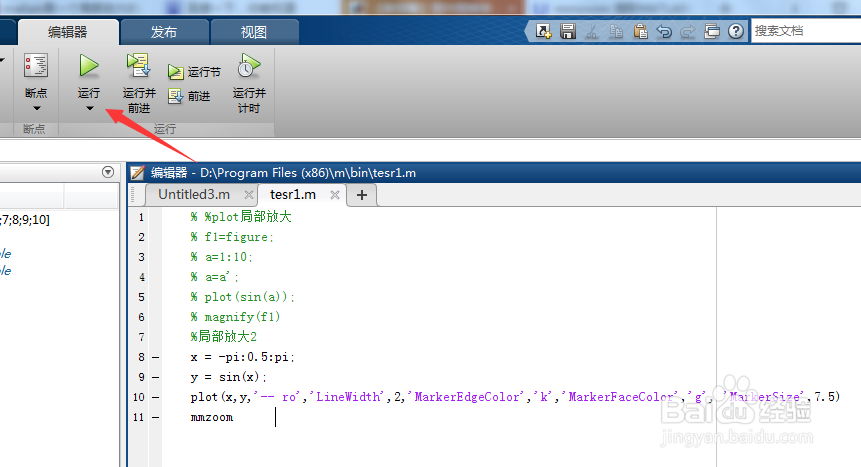Expand the Breakpoints dropdown arrow
861x467 pixels.
(x=37, y=108)
